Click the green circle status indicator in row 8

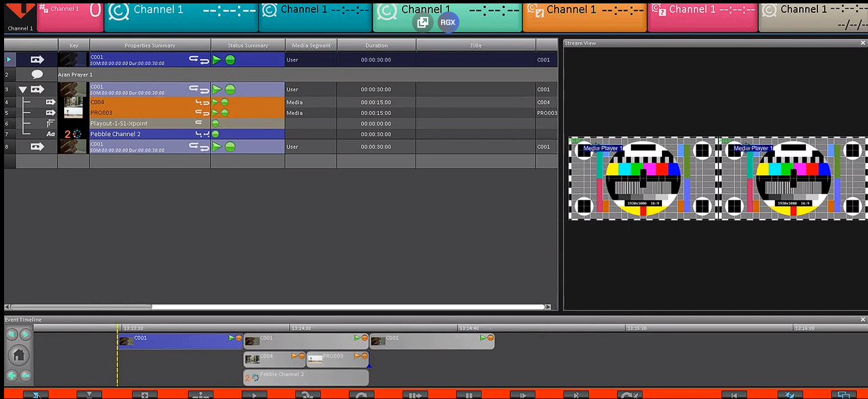230,146
